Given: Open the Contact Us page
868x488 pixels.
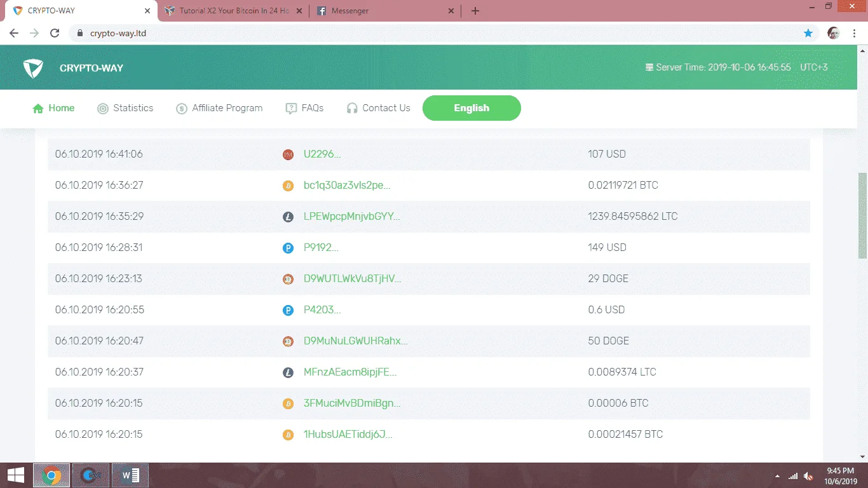Looking at the screenshot, I should (x=379, y=108).
